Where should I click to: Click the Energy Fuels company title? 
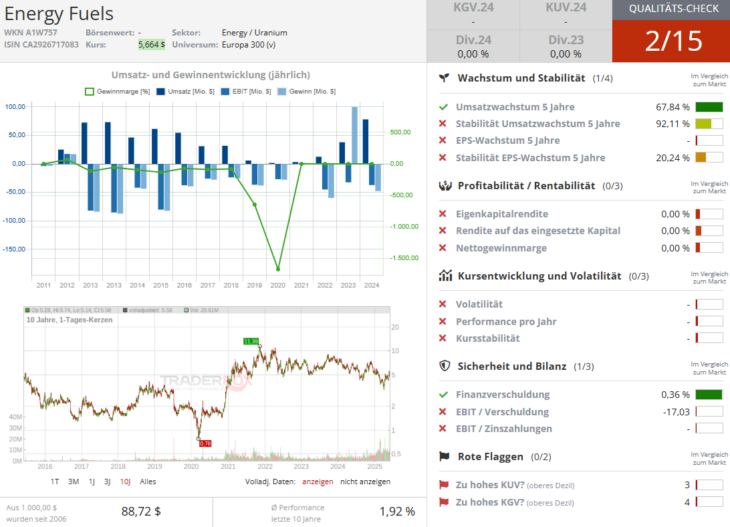pos(59,14)
